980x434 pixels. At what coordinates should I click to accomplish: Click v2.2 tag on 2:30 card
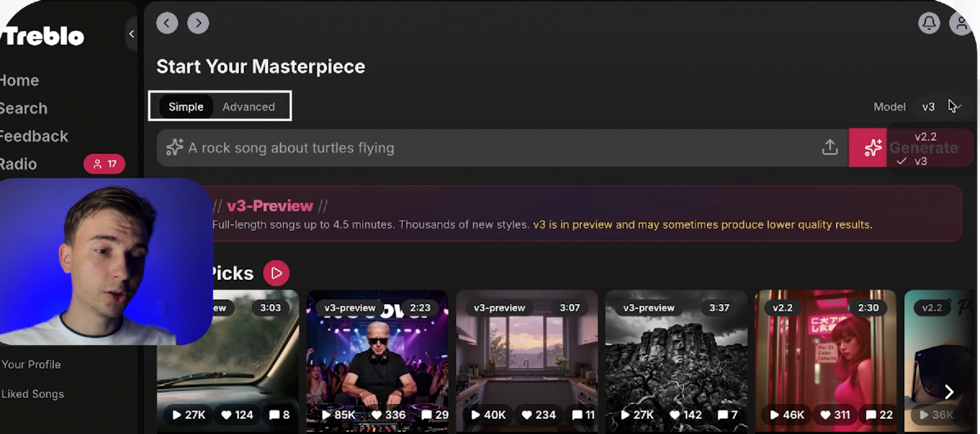click(x=782, y=308)
